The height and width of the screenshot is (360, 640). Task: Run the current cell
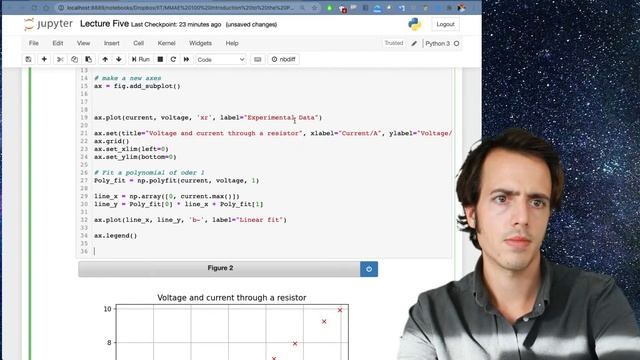141,60
